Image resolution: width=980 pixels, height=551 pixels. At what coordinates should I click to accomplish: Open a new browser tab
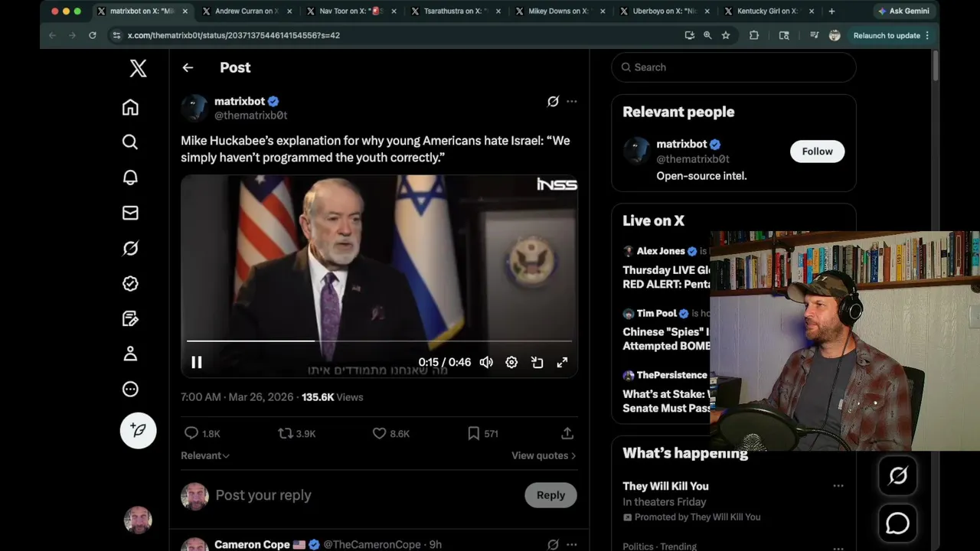click(831, 11)
